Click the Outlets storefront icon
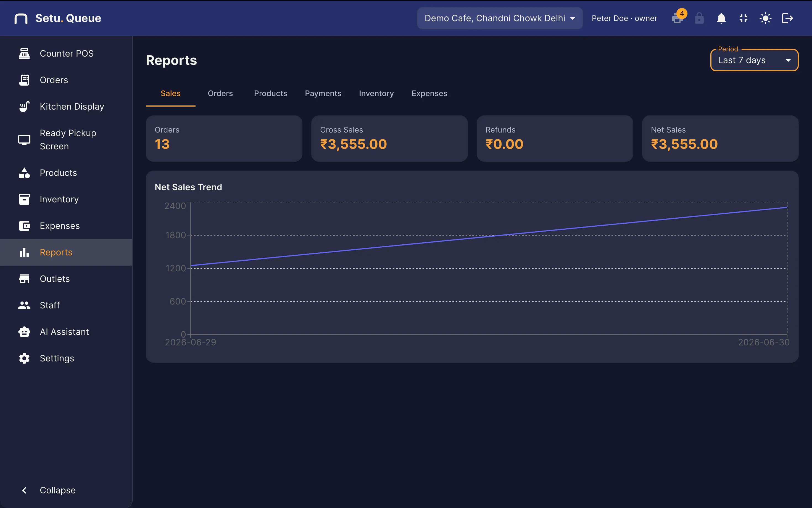The height and width of the screenshot is (508, 812). [24, 279]
